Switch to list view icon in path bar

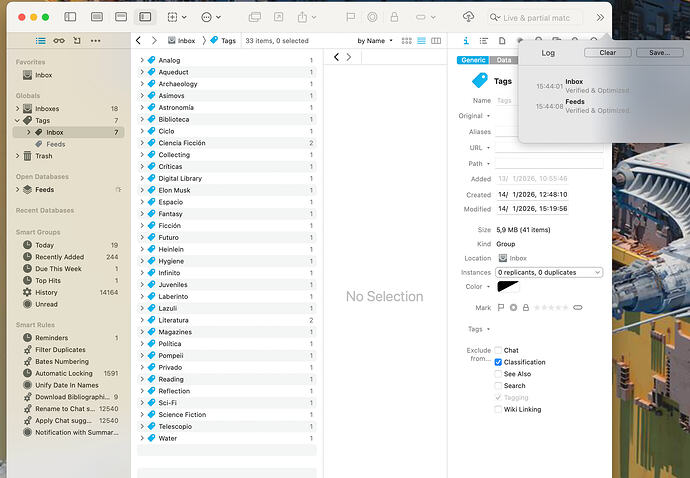point(421,40)
